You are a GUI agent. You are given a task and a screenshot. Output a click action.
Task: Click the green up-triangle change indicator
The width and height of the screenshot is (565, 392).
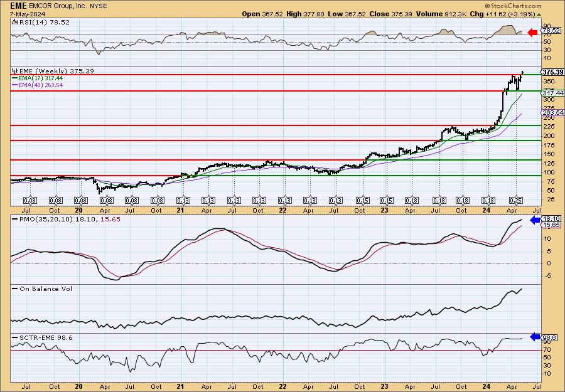tap(539, 14)
